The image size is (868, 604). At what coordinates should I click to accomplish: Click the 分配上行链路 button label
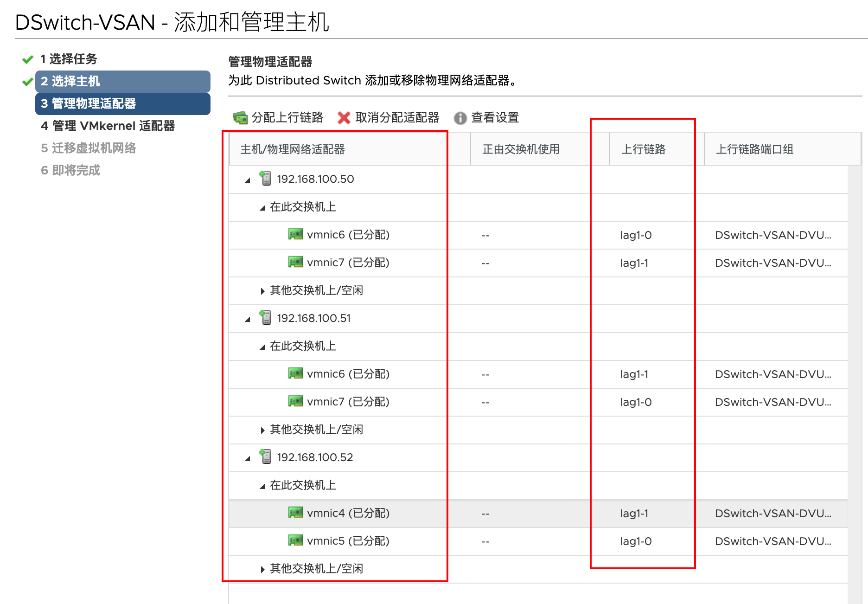click(x=287, y=118)
